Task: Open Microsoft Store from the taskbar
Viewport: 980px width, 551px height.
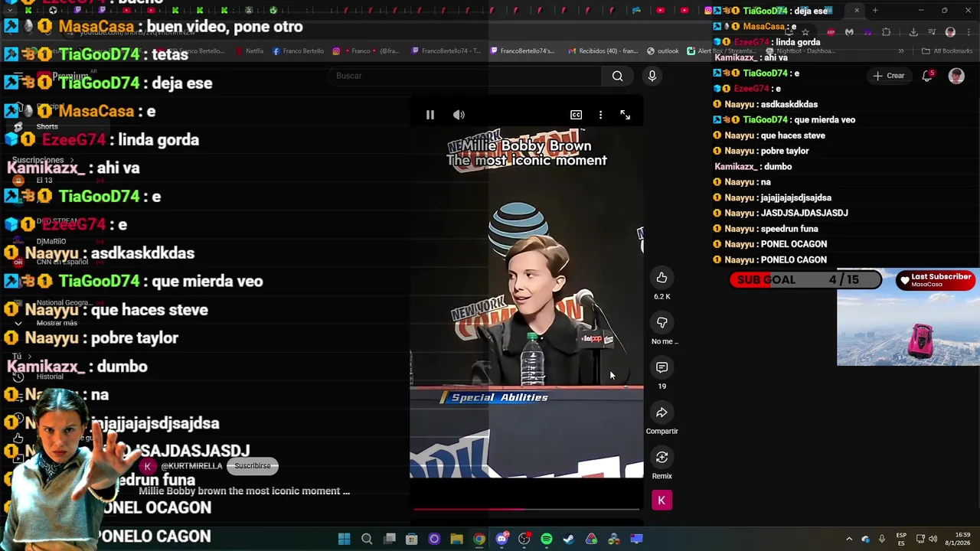Action: (x=411, y=539)
